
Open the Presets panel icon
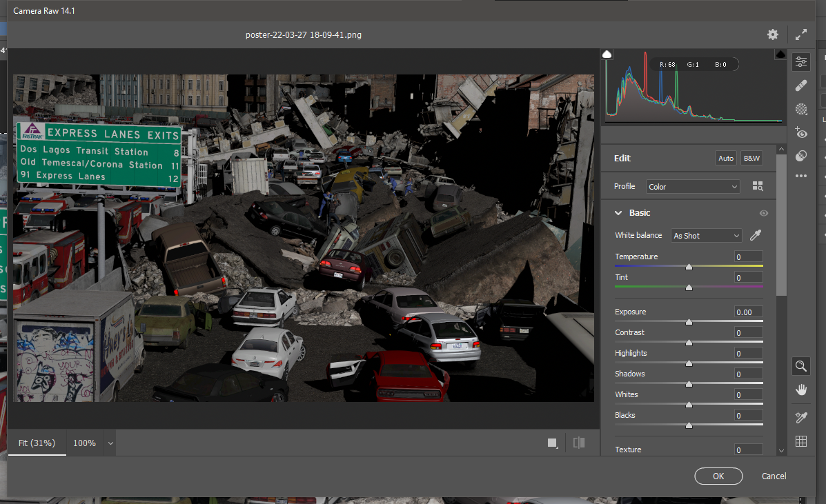(801, 156)
